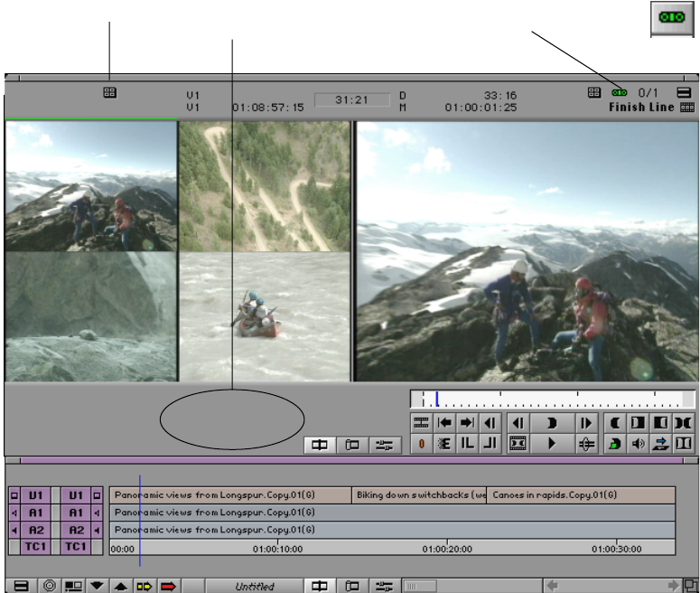700x593 pixels.
Task: Select the canoe rapids camera view in the quad split
Action: click(x=265, y=316)
